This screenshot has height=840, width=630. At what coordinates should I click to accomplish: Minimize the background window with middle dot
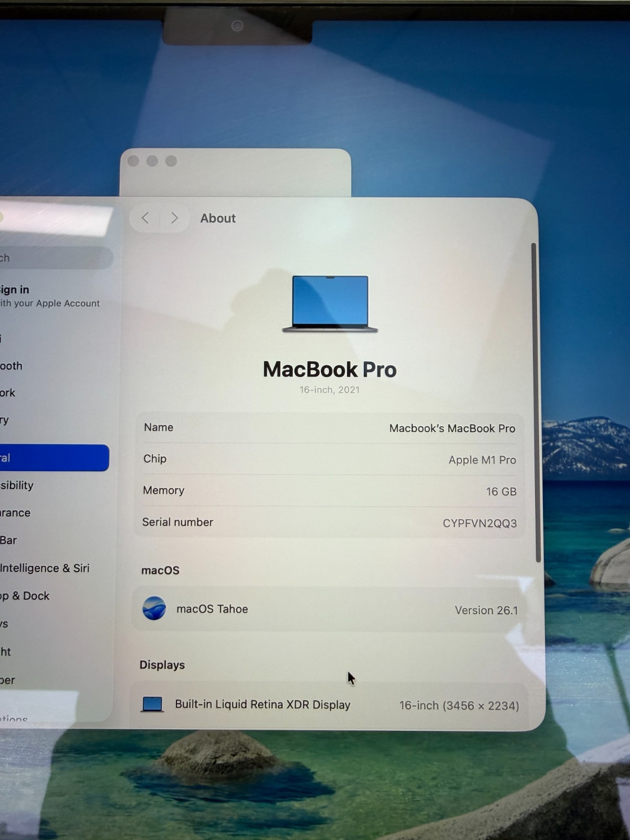coord(152,161)
